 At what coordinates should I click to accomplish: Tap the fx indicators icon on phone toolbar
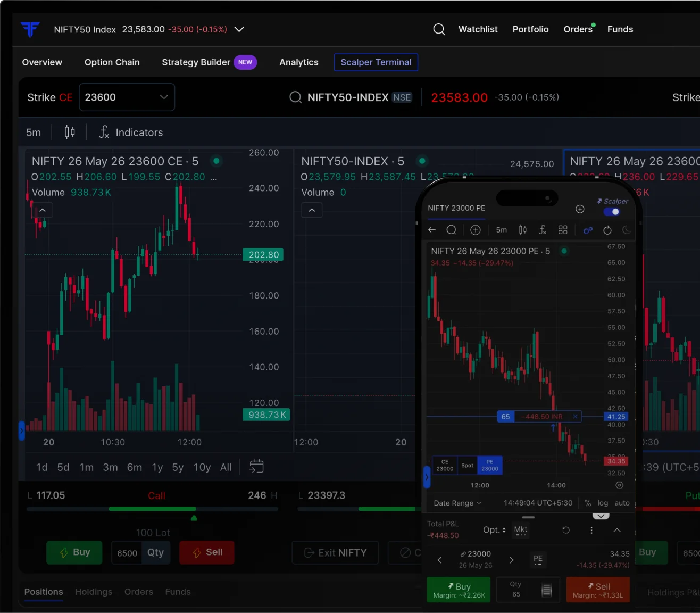tap(543, 230)
